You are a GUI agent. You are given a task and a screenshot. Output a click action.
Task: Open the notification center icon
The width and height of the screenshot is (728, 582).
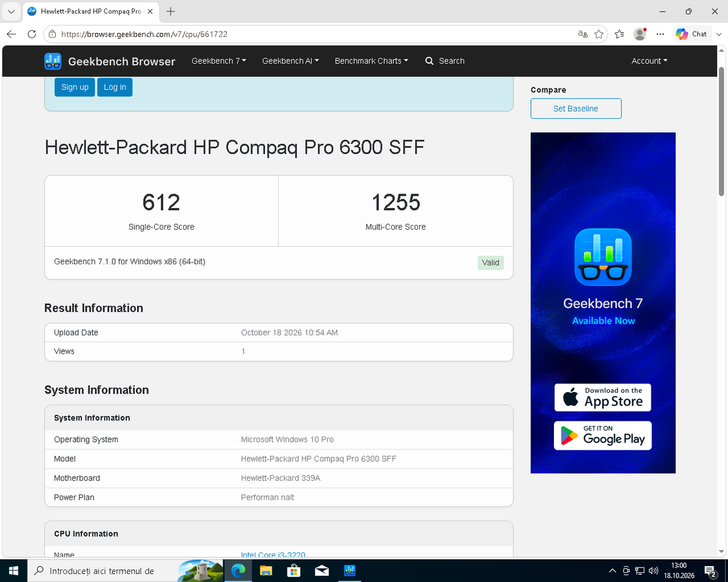pyautogui.click(x=711, y=570)
